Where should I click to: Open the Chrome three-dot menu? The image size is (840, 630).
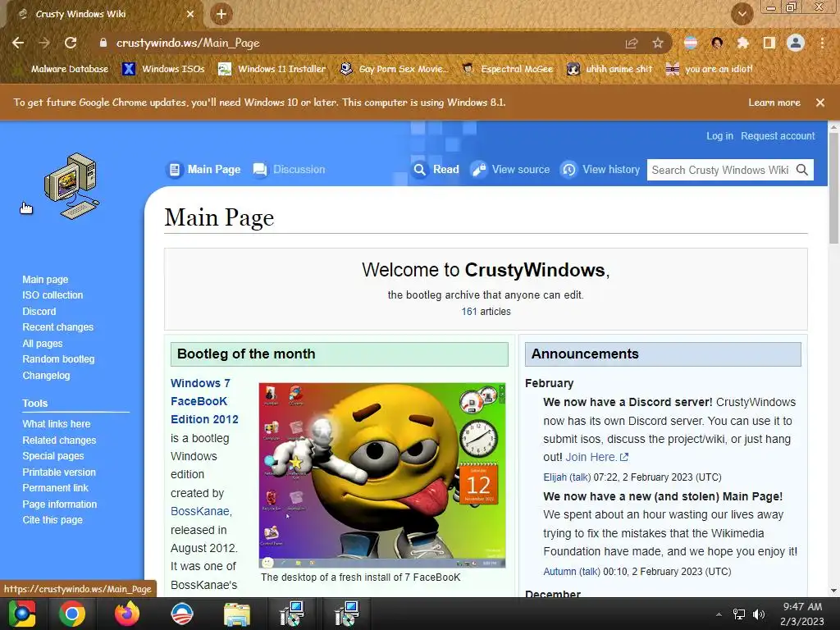[822, 43]
